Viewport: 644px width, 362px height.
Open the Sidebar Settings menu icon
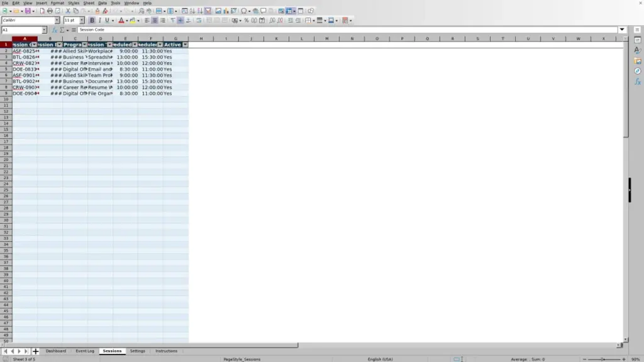[x=637, y=30]
